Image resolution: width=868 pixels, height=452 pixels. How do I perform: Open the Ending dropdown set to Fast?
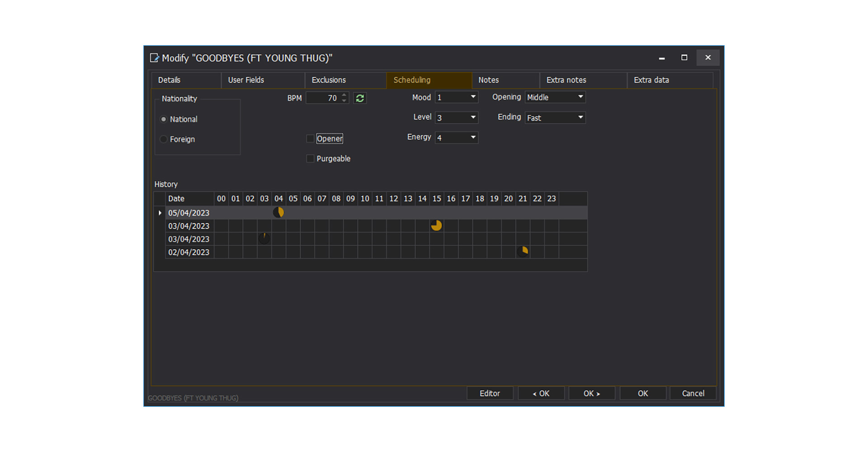pyautogui.click(x=580, y=118)
